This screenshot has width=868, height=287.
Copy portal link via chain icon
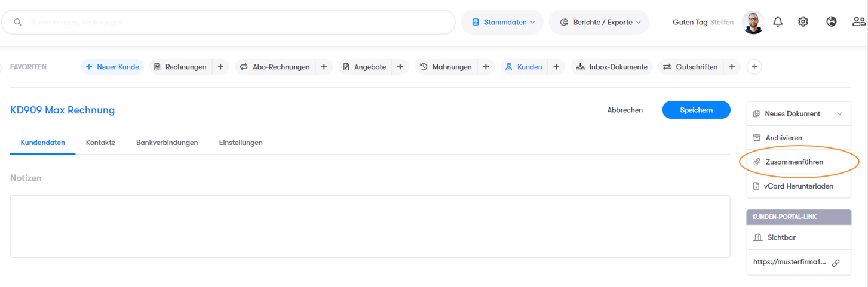point(836,263)
